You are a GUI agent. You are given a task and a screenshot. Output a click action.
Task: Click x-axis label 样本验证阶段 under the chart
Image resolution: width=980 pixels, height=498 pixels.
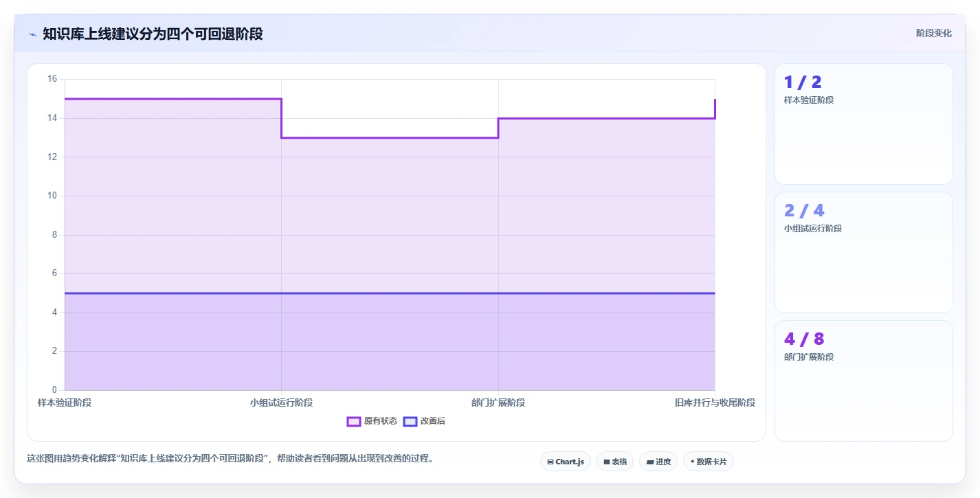coord(65,403)
